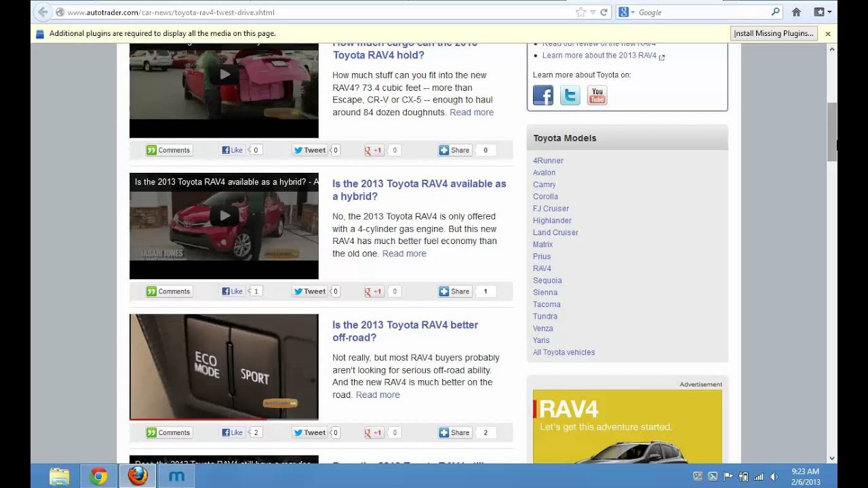This screenshot has height=488, width=868.
Task: Google +1 the off-road article
Action: 374,432
